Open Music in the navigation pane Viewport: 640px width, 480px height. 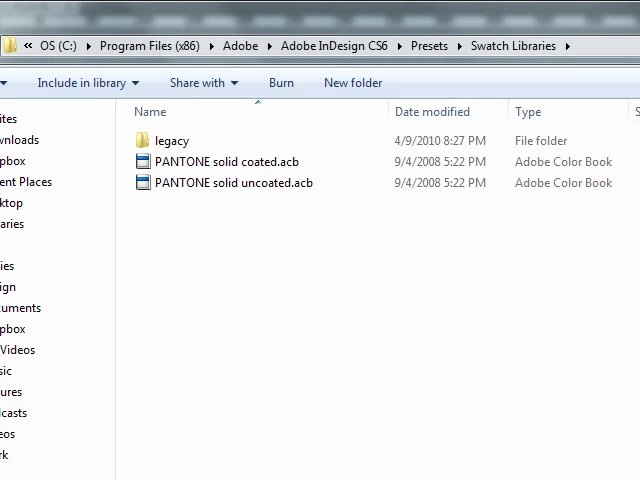click(6, 371)
